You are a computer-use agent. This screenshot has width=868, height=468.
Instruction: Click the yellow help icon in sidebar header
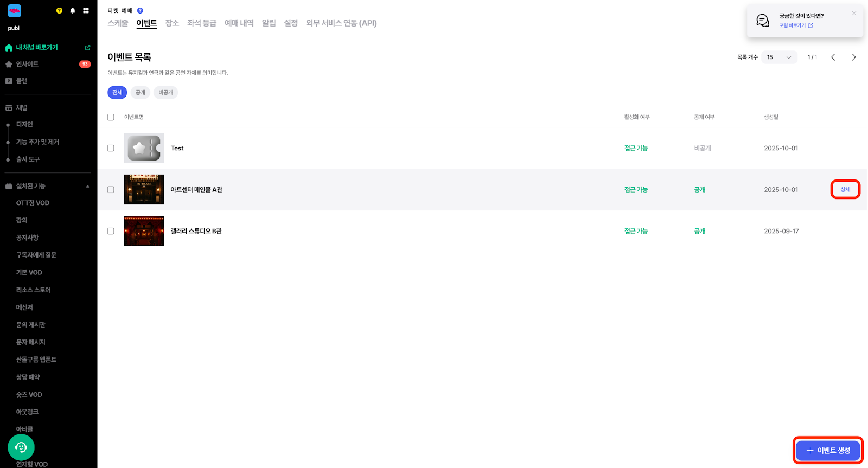59,10
